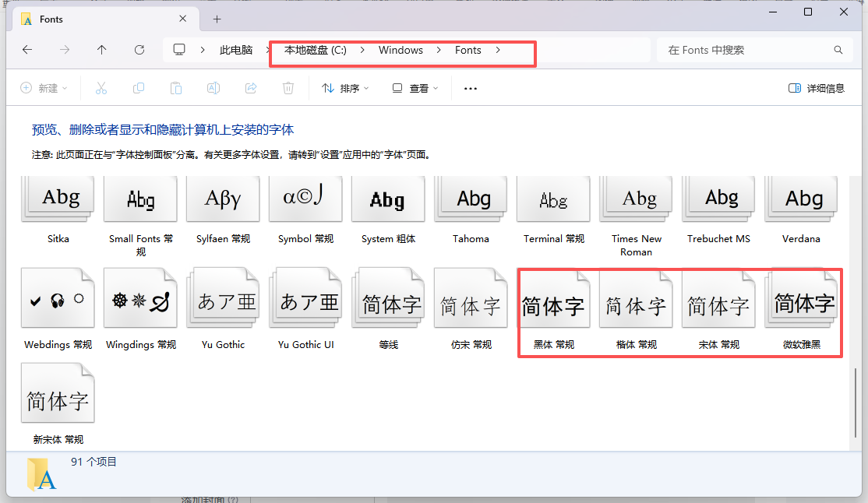The height and width of the screenshot is (503, 868).
Task: Expand chevron after the computer icon
Action: (203, 50)
